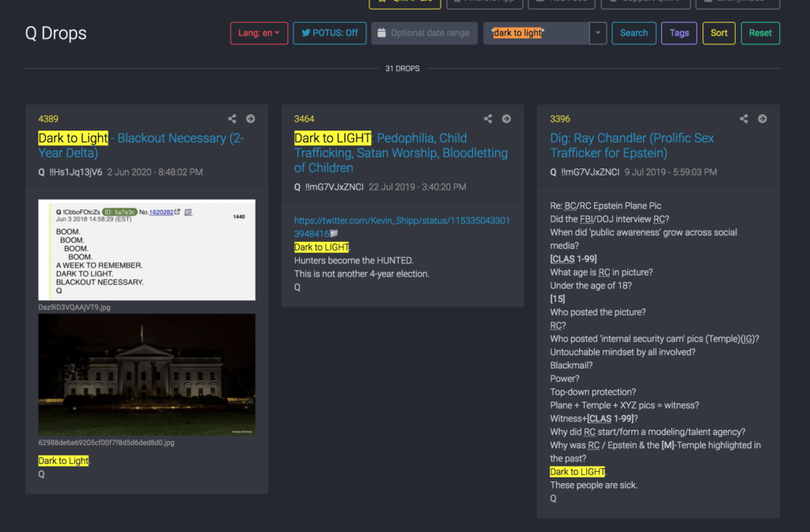Open the Sort options
Image resolution: width=810 pixels, height=532 pixels.
point(719,33)
